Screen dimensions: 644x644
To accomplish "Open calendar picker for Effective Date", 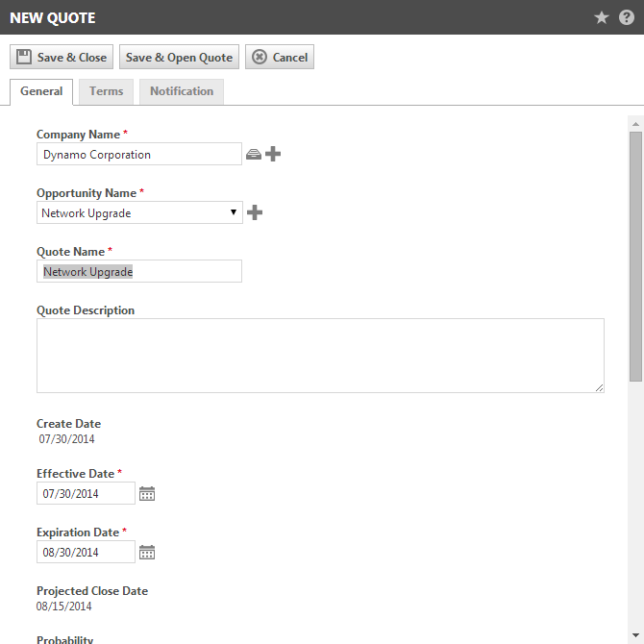I will click(147, 493).
